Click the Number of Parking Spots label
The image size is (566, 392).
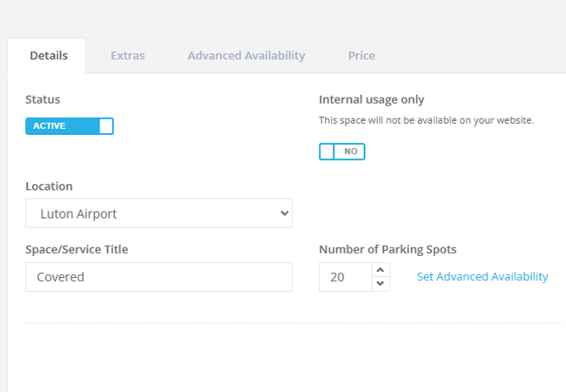click(387, 249)
